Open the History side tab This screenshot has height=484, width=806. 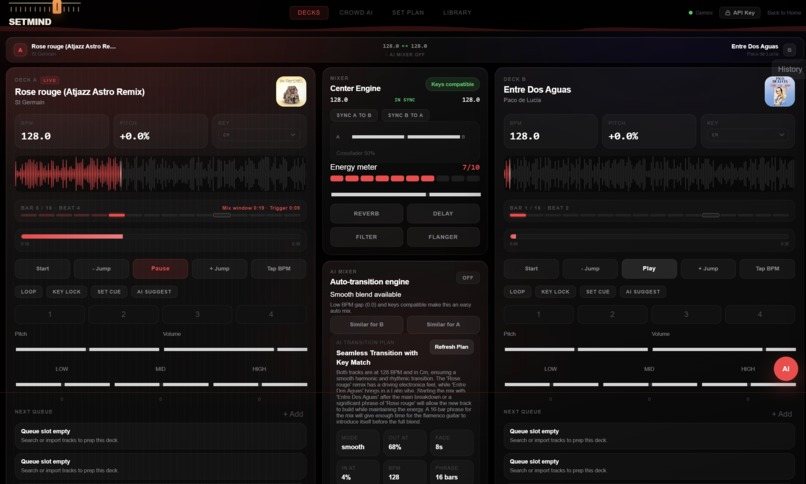pos(789,69)
